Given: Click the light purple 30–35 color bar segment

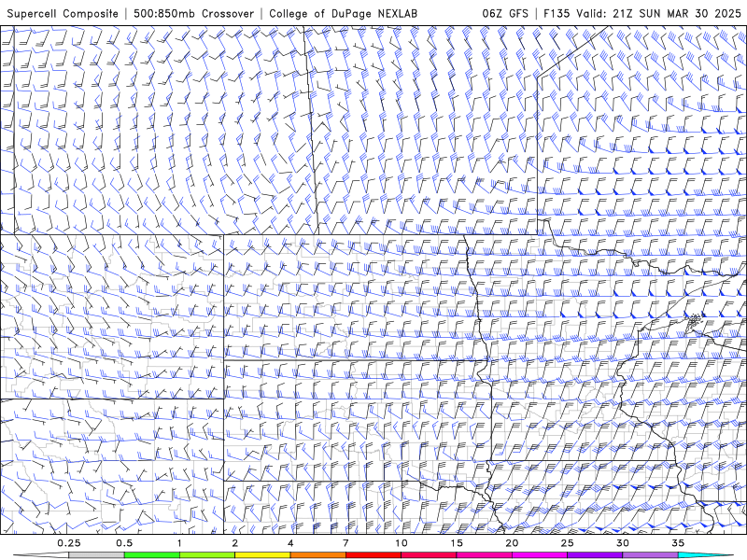Looking at the screenshot, I should (650, 555).
